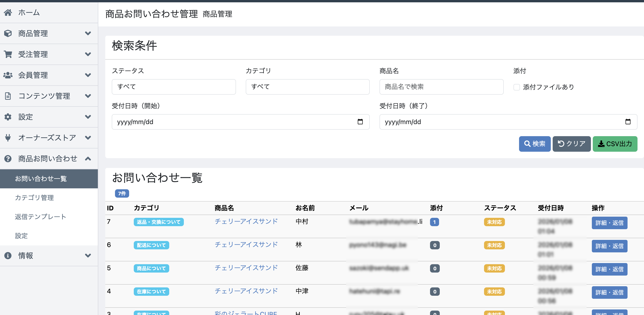Click attachment count badge 0 in row 4
644x315 pixels.
(435, 292)
